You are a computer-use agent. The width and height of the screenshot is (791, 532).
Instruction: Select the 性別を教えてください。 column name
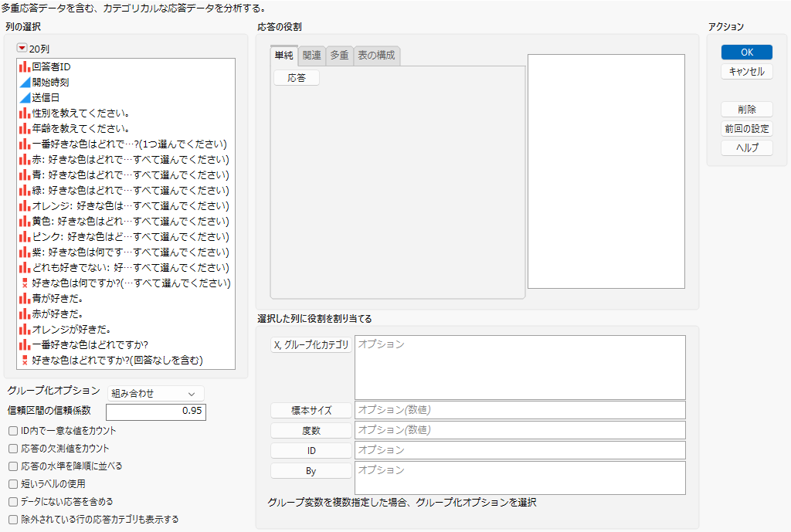point(80,113)
